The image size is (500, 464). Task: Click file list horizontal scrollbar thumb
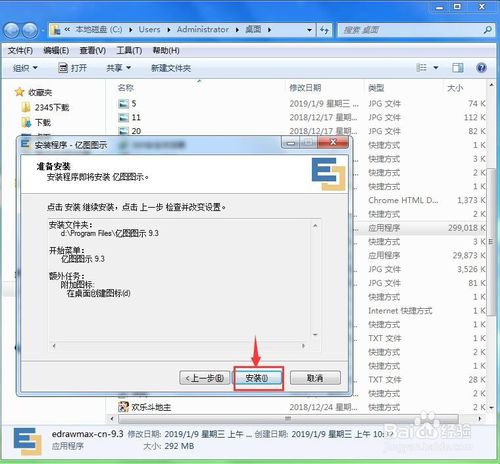(288, 418)
